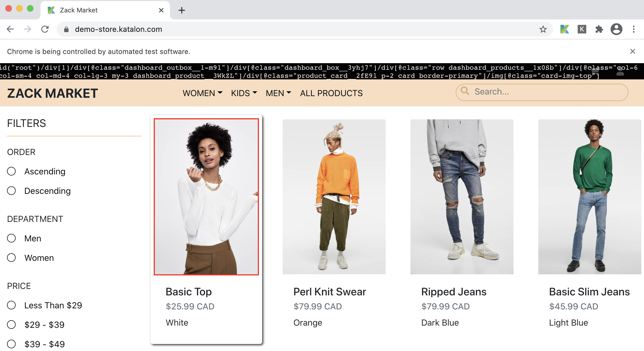The height and width of the screenshot is (351, 644).
Task: Open the Basic Top product image
Action: click(x=206, y=197)
